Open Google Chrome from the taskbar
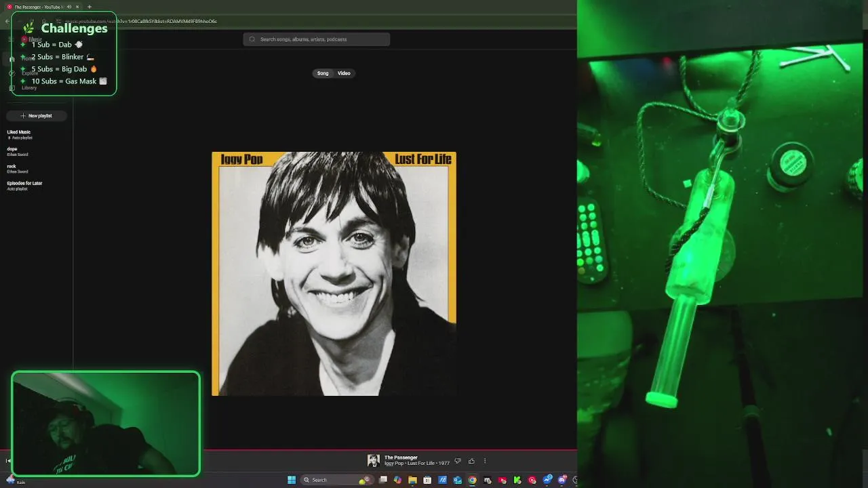This screenshot has height=488, width=868. click(472, 480)
